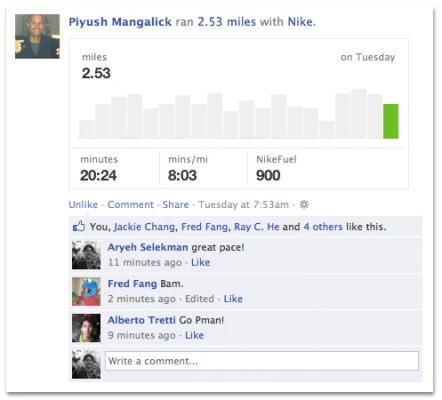Click the thumbs-up likes icon
Viewport: 442px width, 400px height.
pos(79,227)
